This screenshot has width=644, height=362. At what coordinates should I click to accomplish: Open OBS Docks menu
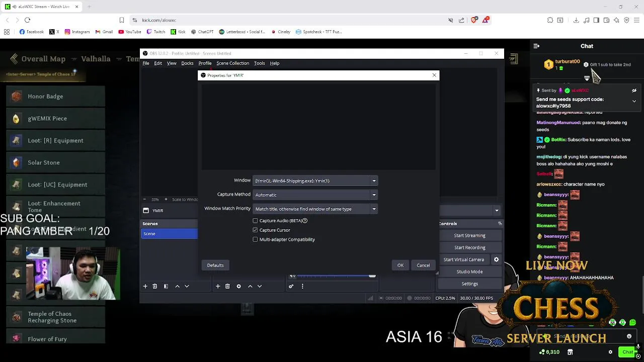[x=187, y=63]
